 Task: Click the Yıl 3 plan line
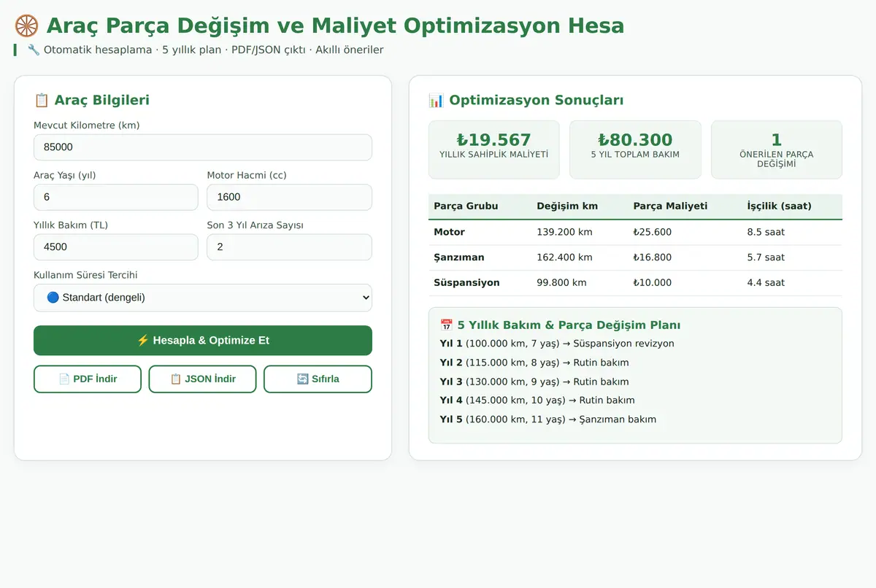point(534,382)
